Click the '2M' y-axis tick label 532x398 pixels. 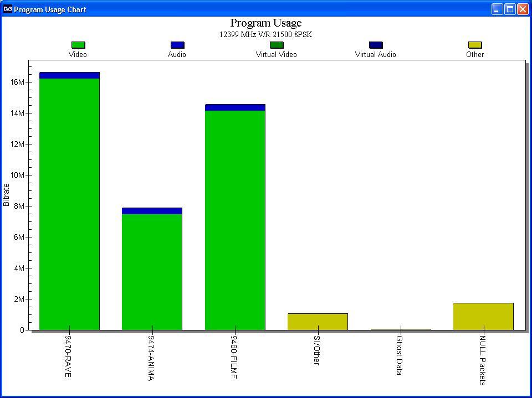[x=19, y=299]
